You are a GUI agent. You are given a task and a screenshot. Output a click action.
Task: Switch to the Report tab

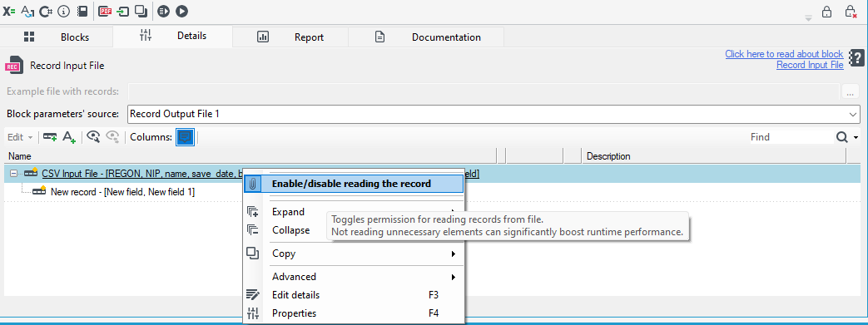pos(290,37)
